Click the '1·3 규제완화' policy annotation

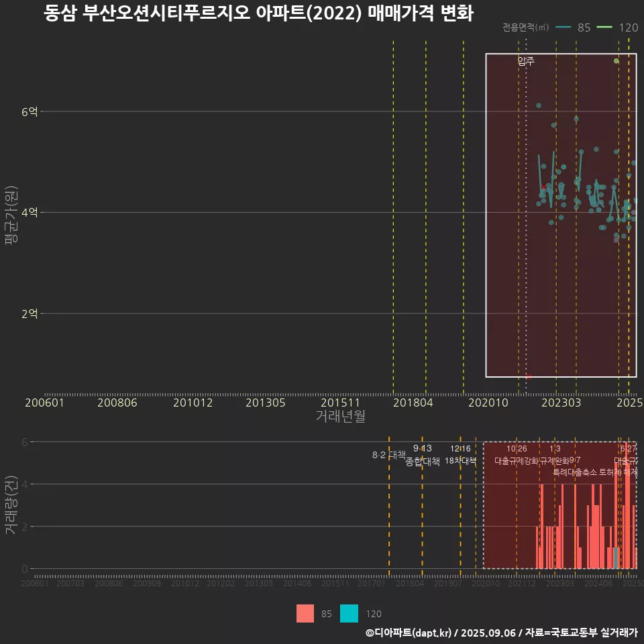(555, 455)
